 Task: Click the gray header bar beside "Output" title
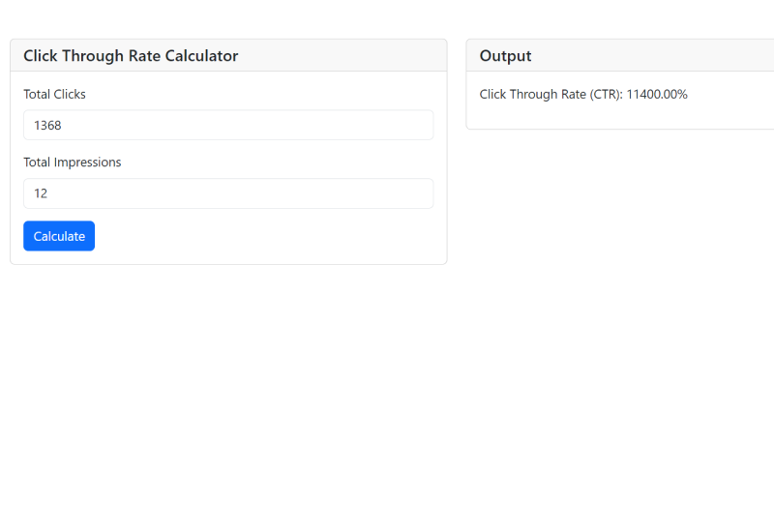[x=658, y=56]
